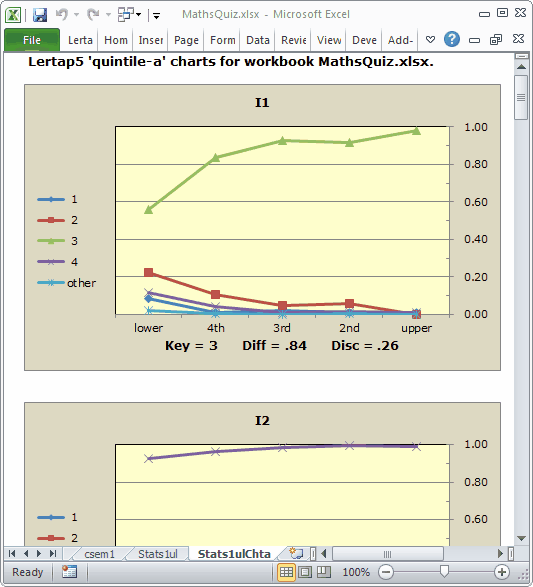Click the horizontal scrollbar right arrow
The height and width of the screenshot is (587, 533).
click(x=500, y=553)
